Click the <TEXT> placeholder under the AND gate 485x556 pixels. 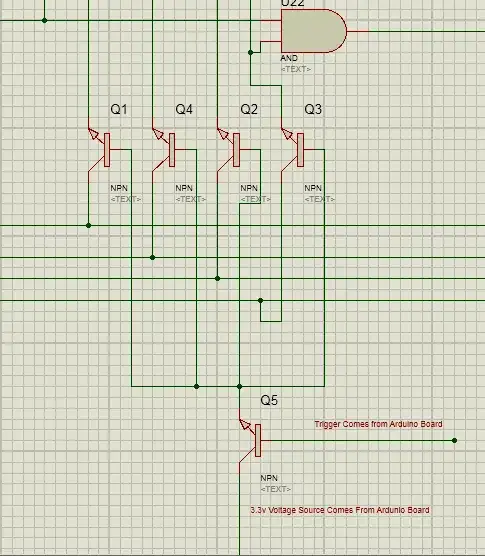coord(296,69)
